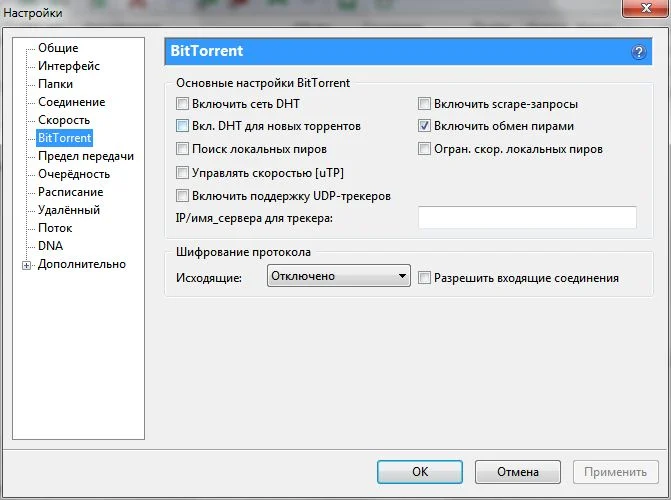
Task: Open 'Дополнительно' settings section
Action: (x=82, y=264)
